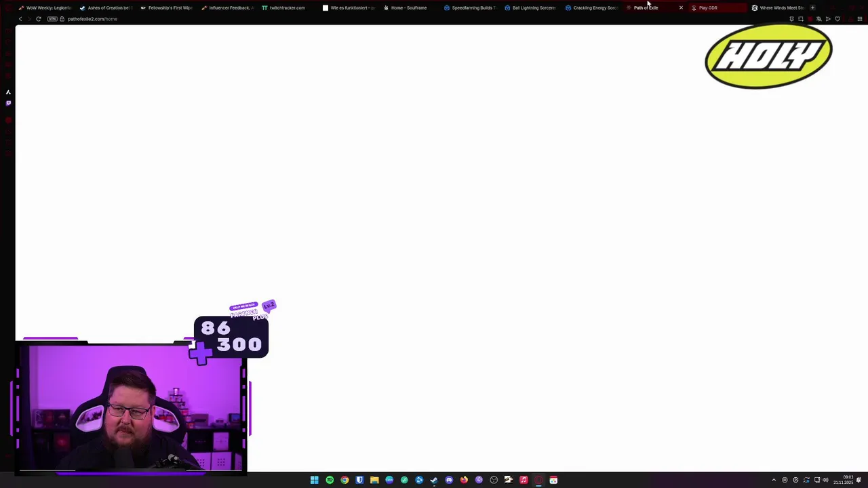The image size is (868, 488).
Task: Open the calendar app on the taskbar
Action: [x=553, y=480]
